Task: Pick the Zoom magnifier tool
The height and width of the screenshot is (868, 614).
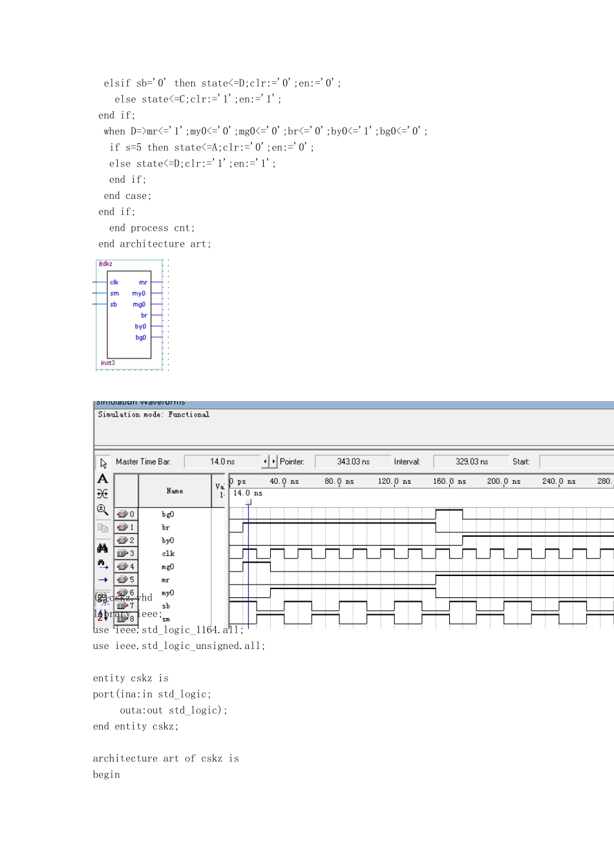Action: pyautogui.click(x=103, y=510)
